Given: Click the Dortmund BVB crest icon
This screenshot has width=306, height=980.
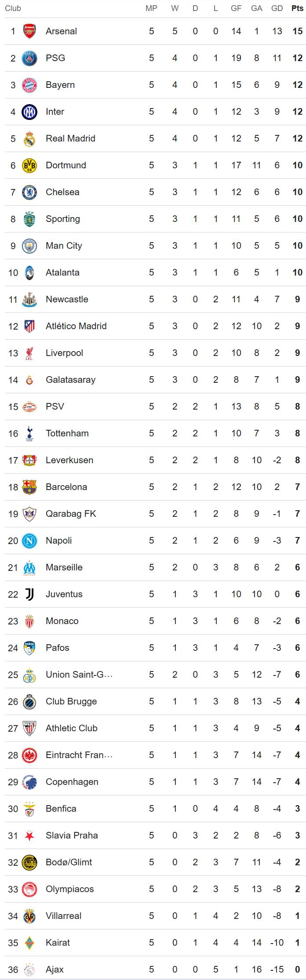Looking at the screenshot, I should [29, 165].
